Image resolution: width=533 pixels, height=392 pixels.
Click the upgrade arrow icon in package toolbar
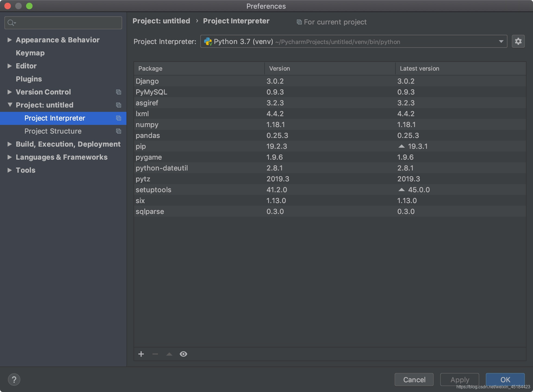tap(169, 354)
